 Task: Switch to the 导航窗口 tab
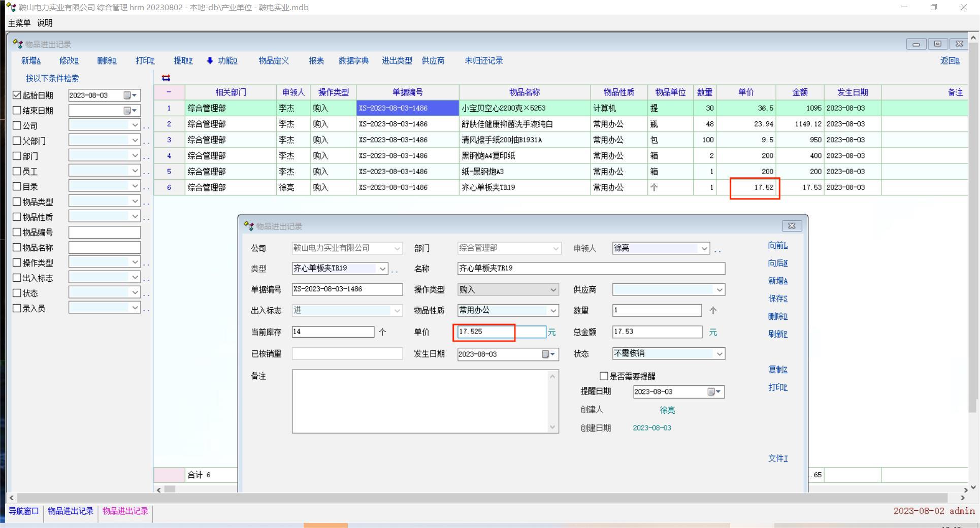(23, 511)
